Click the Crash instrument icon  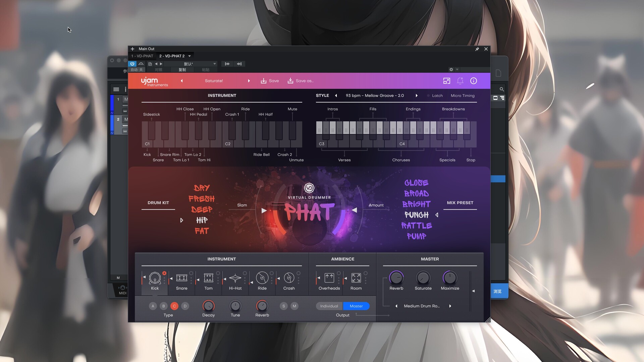[x=289, y=278]
